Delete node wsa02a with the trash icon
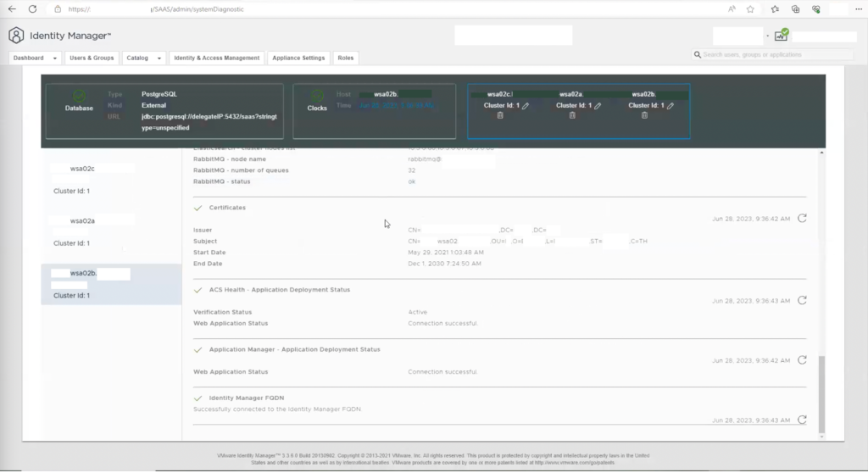The image size is (868, 473). pos(572,115)
